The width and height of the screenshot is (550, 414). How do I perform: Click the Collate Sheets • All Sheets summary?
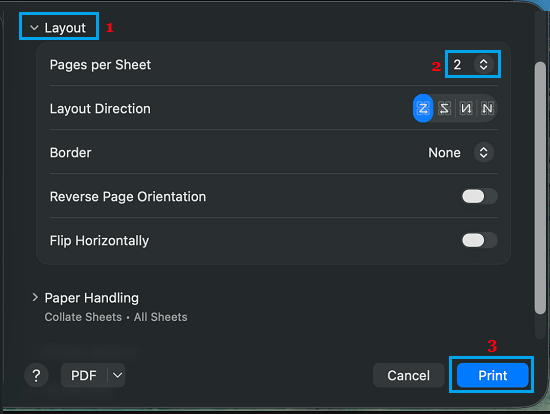[x=116, y=317]
